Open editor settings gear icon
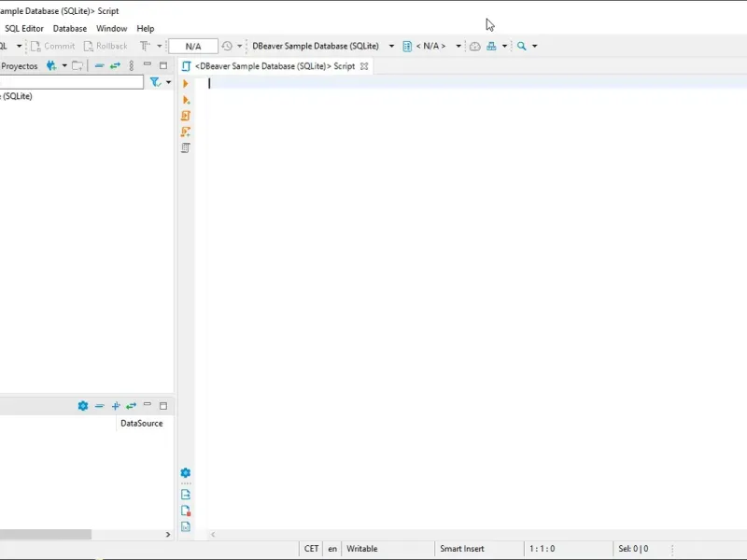The height and width of the screenshot is (560, 747). 186,473
